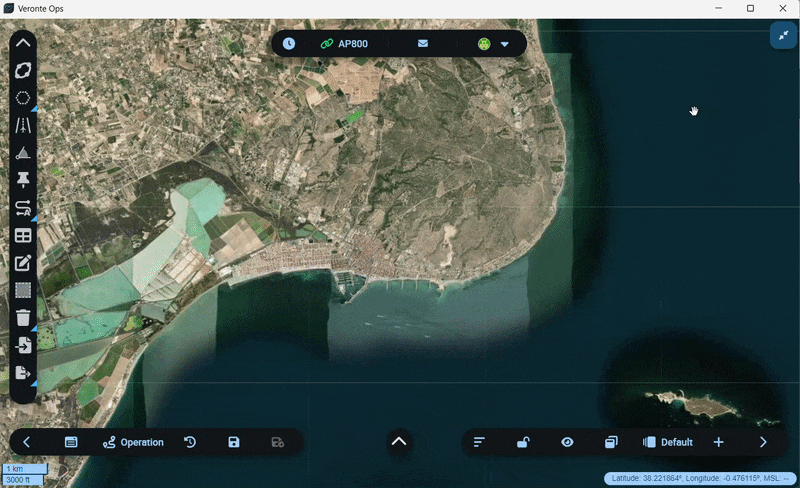Viewport: 800px width, 488px height.
Task: Toggle the padlock lock state
Action: point(523,442)
